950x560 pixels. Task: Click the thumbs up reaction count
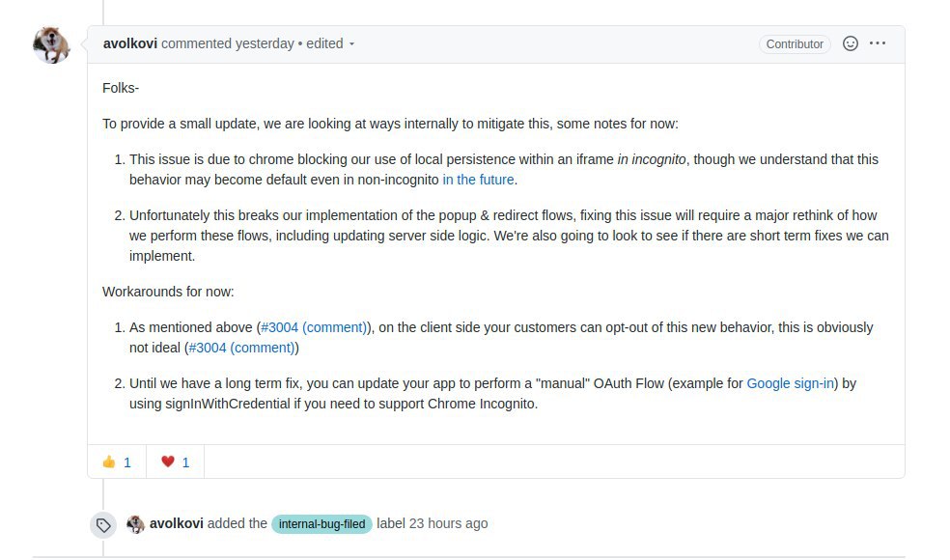(127, 462)
